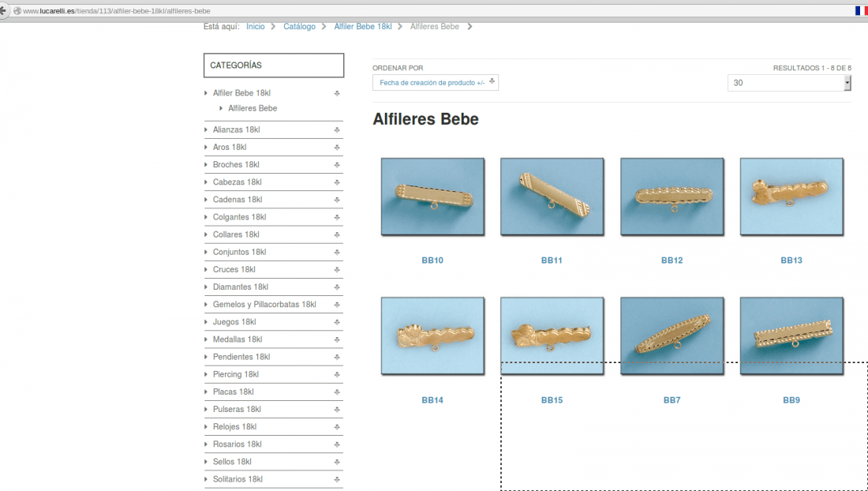Viewport: 868px width, 491px height.
Task: Open Gemelos y Pillacorbatas 18kl category
Action: coord(264,305)
